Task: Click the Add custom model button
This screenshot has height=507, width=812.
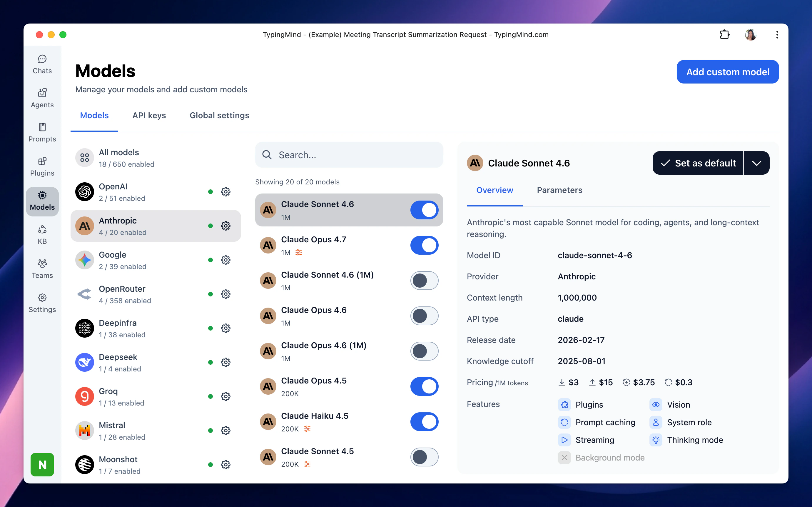Action: coord(728,72)
